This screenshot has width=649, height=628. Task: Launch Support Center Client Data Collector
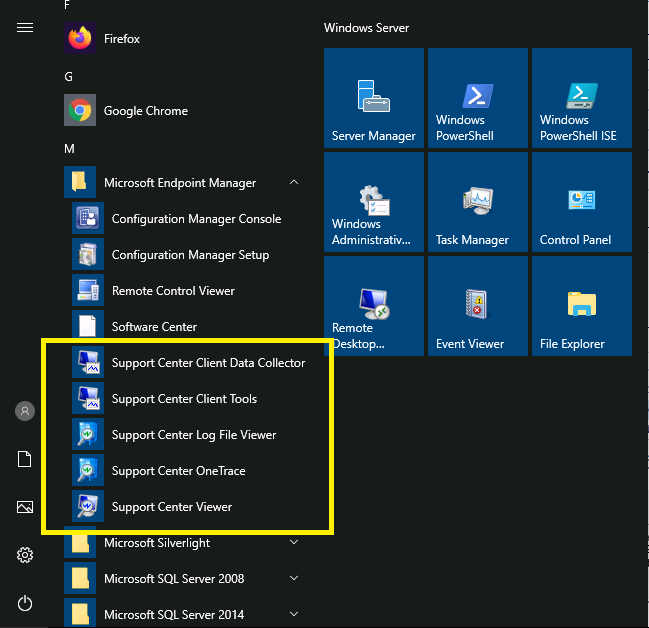pyautogui.click(x=189, y=363)
